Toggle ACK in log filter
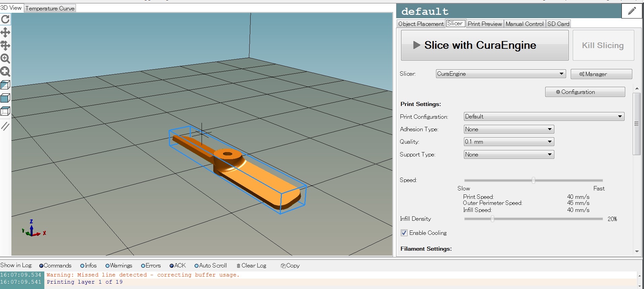The height and width of the screenshot is (289, 644). click(178, 266)
